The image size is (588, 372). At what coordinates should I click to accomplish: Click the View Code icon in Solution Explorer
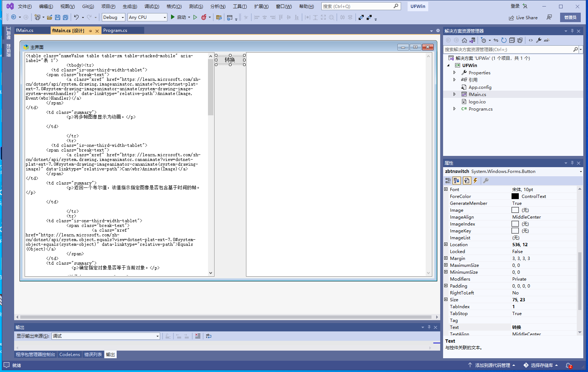pyautogui.click(x=531, y=40)
